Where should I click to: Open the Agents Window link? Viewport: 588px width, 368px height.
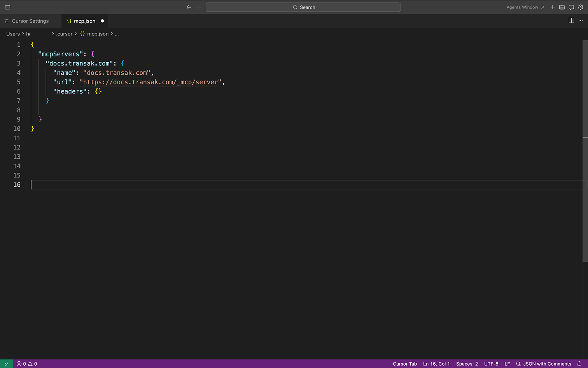[525, 7]
